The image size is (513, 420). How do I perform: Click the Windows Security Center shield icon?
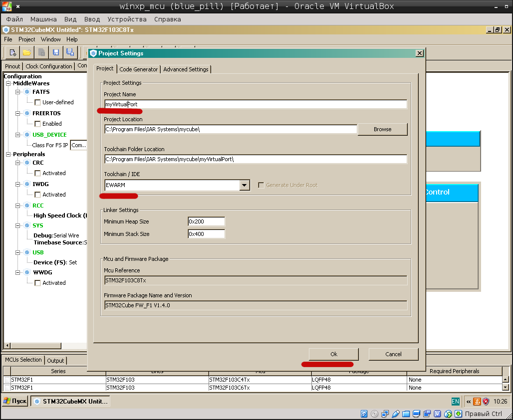click(x=486, y=402)
